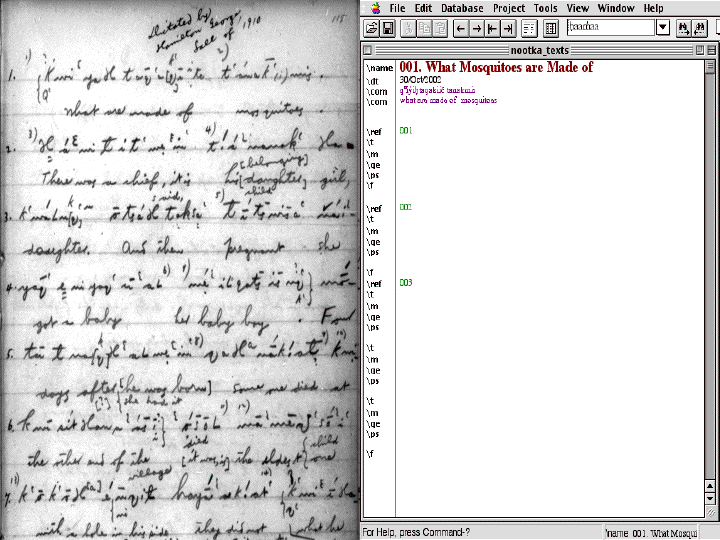Image resolution: width=720 pixels, height=540 pixels.
Task: Click the status bar text '\name 001. What Mosqui'
Action: coord(651,533)
